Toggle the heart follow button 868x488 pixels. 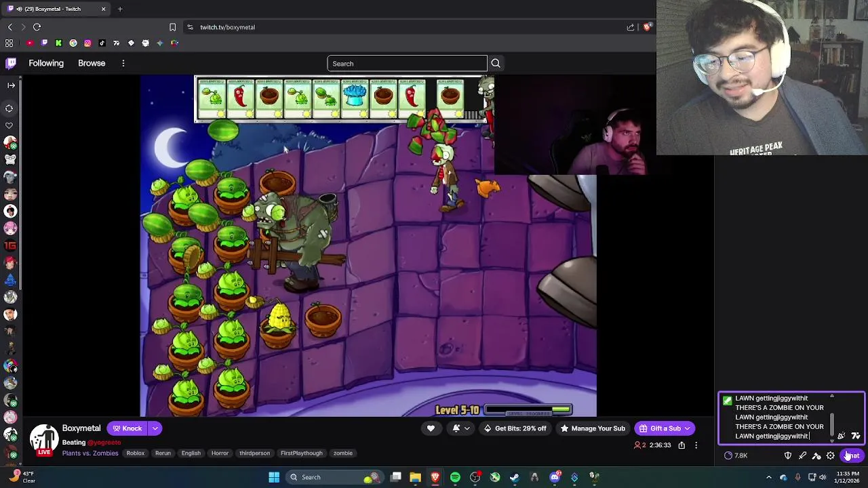click(431, 428)
